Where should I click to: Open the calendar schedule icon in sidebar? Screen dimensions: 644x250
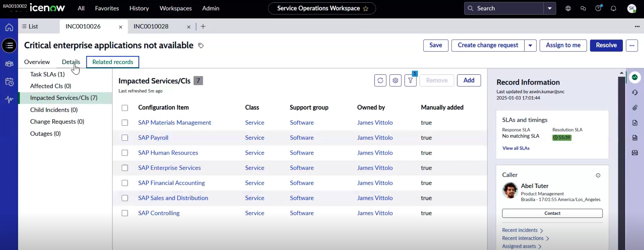pyautogui.click(x=9, y=82)
